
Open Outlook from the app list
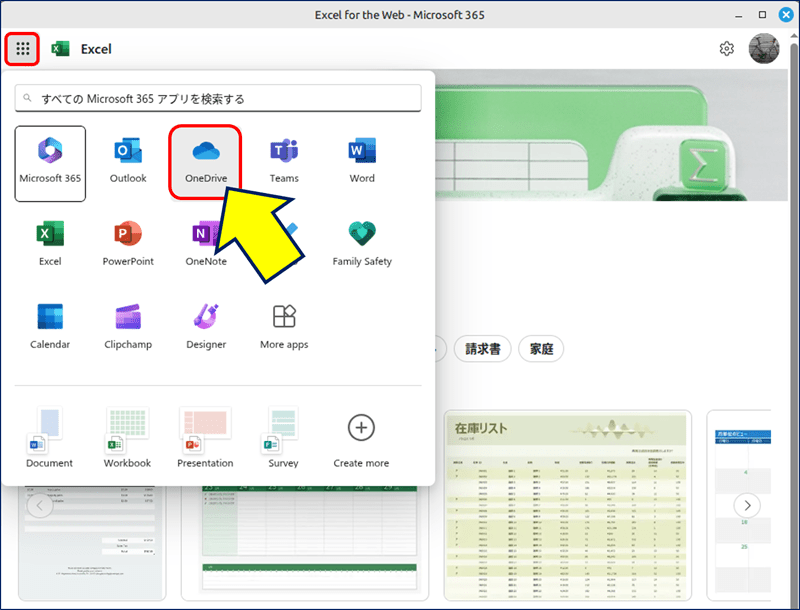pos(128,161)
